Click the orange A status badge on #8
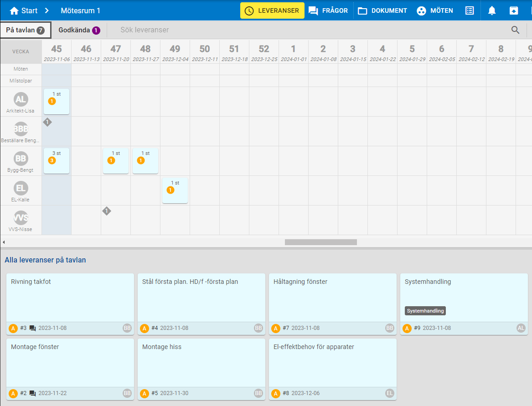This screenshot has width=532, height=406. (x=276, y=393)
